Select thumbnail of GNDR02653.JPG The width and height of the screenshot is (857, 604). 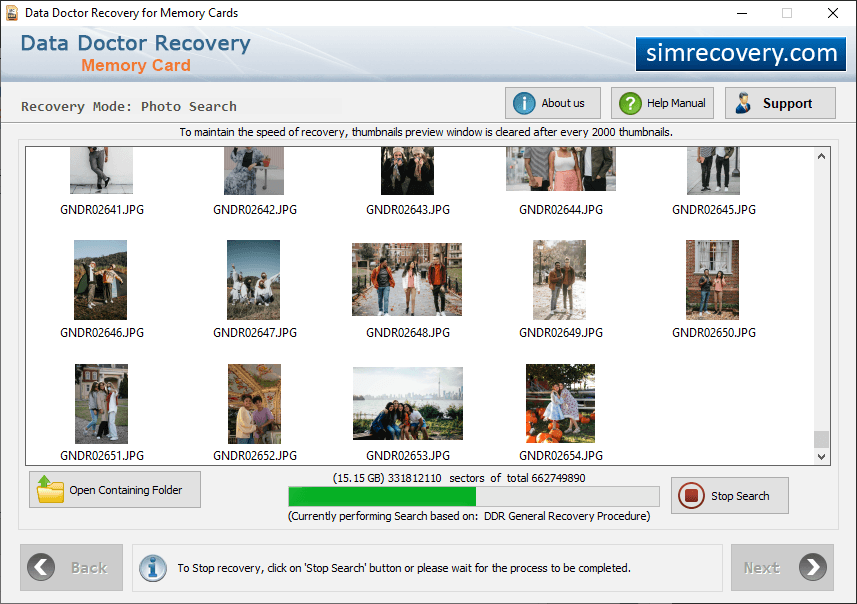(408, 403)
